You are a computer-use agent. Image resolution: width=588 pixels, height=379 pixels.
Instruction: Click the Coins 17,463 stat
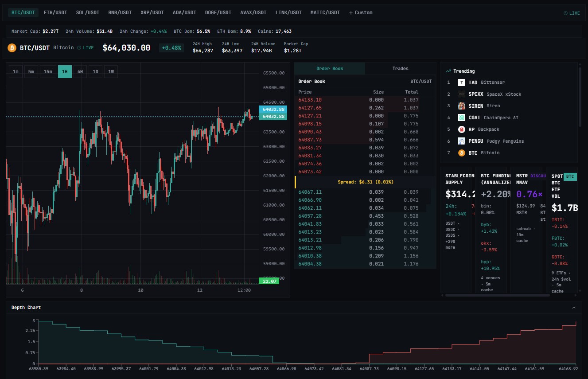(274, 31)
